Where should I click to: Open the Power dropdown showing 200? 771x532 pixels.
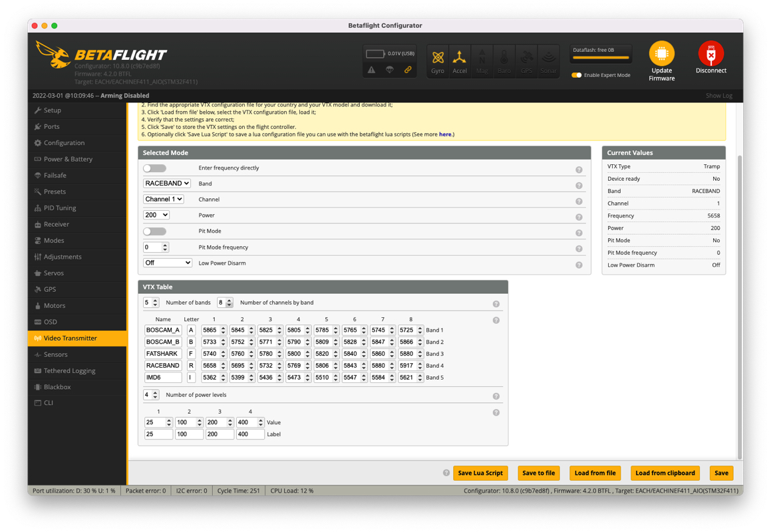pos(156,215)
